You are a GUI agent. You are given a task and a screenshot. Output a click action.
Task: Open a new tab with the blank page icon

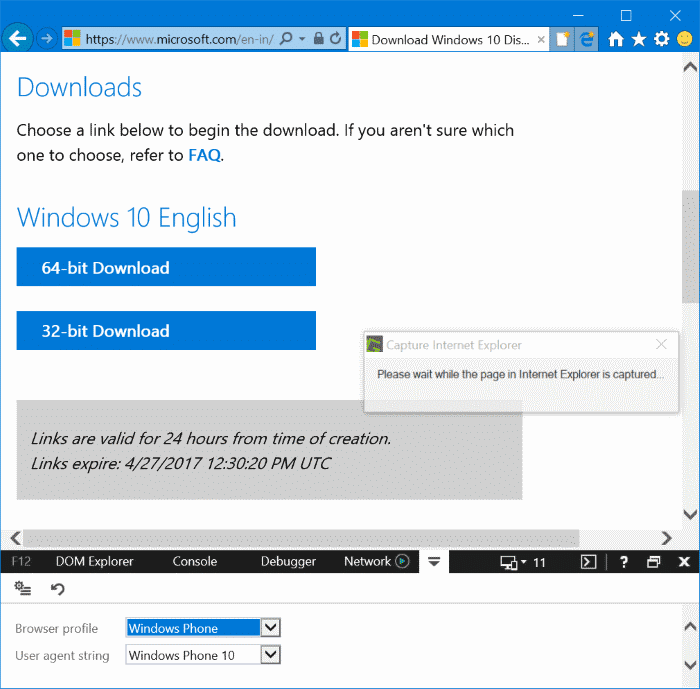coord(562,39)
